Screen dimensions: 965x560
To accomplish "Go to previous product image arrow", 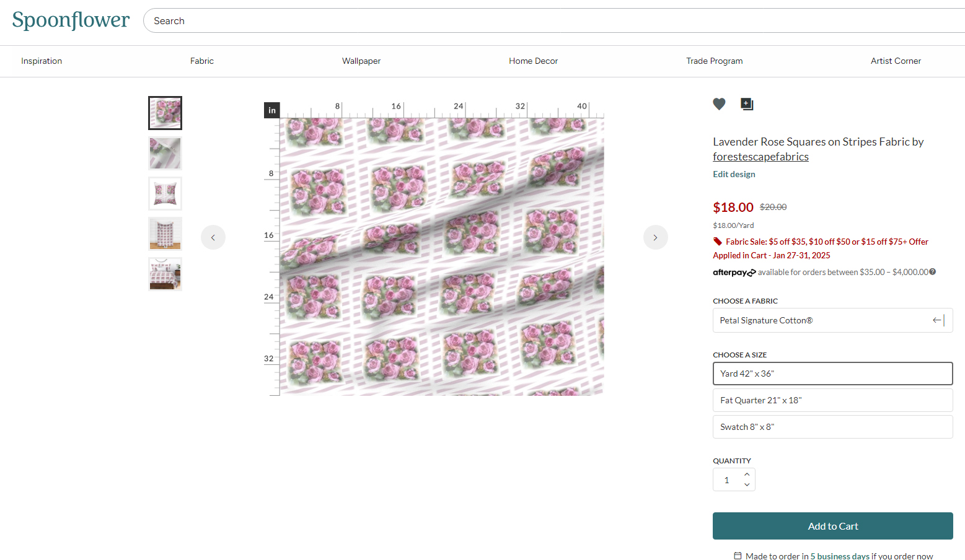I will pyautogui.click(x=213, y=237).
